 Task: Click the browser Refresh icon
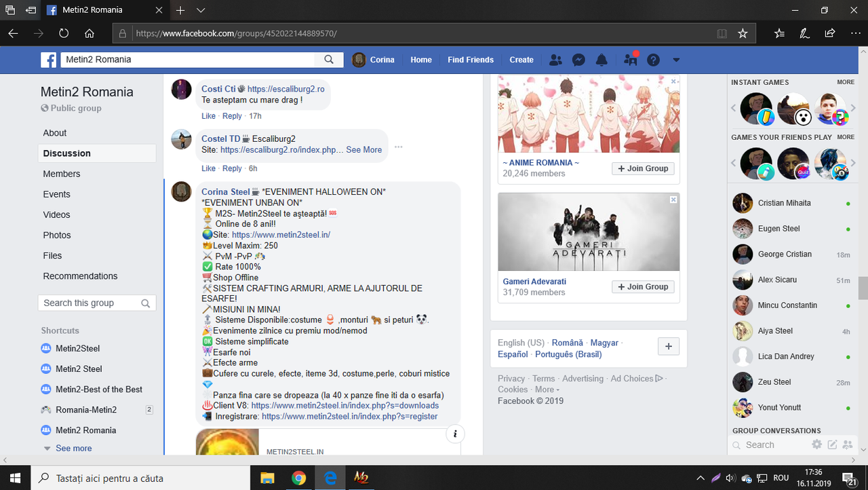[x=64, y=33]
